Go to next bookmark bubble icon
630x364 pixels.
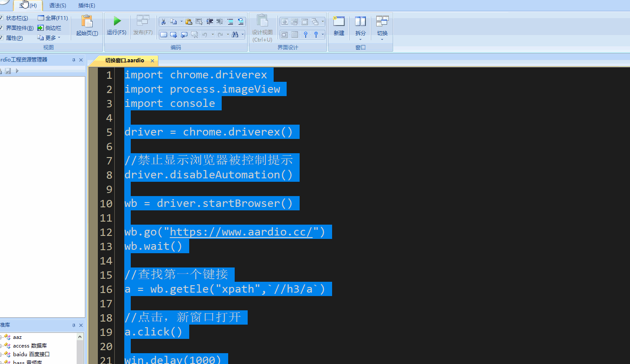tap(174, 35)
